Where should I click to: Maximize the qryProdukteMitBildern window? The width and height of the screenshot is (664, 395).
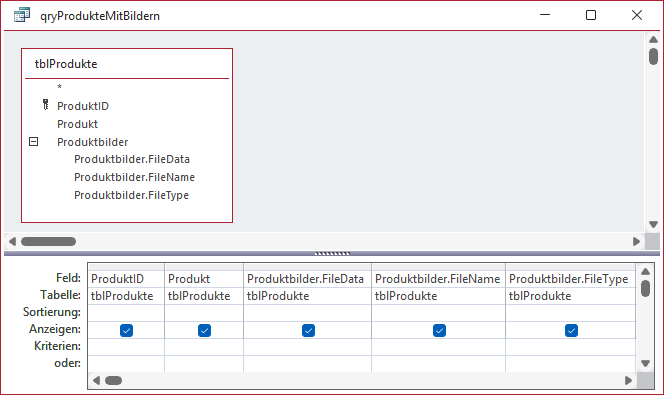(591, 15)
